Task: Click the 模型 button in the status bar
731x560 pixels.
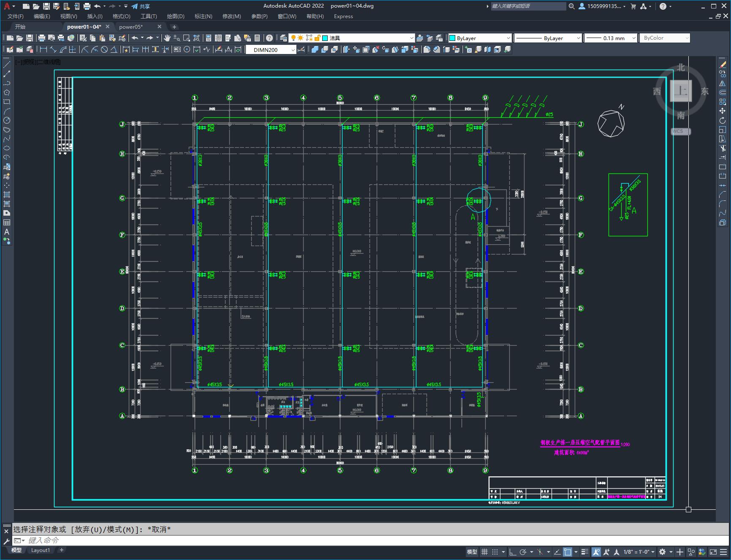Action: pos(472,552)
